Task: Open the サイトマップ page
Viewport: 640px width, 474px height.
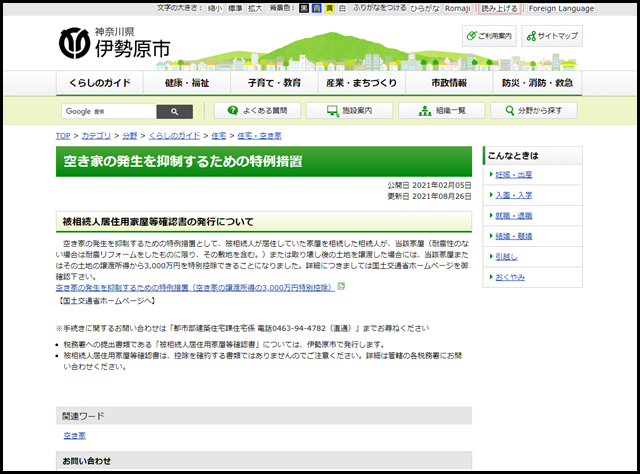Action: [552, 36]
